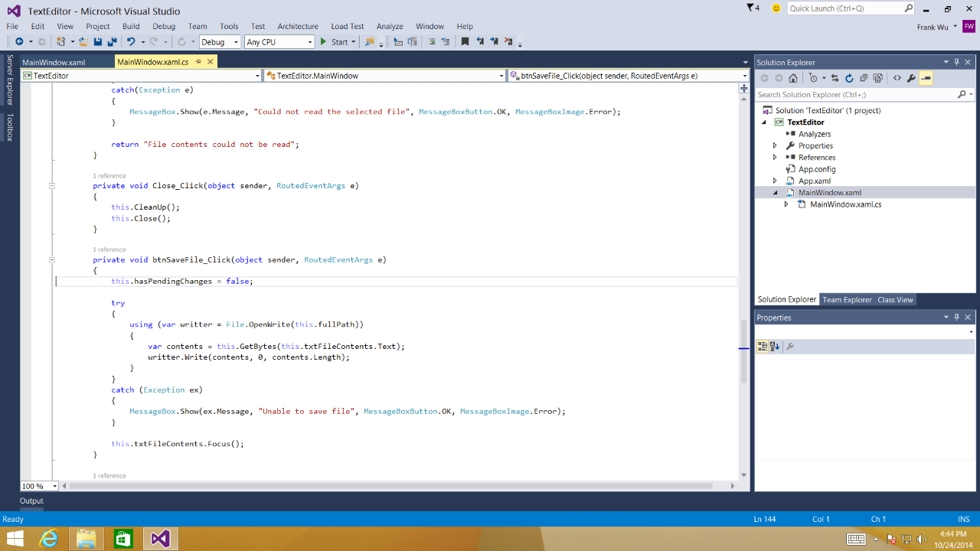980x551 pixels.
Task: Select App.config in Solution Explorer
Action: [x=817, y=169]
